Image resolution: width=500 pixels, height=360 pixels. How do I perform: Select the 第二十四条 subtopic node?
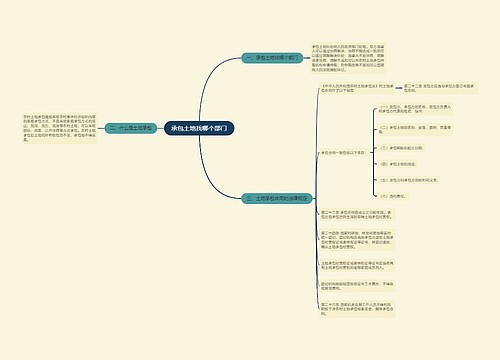coord(357,240)
